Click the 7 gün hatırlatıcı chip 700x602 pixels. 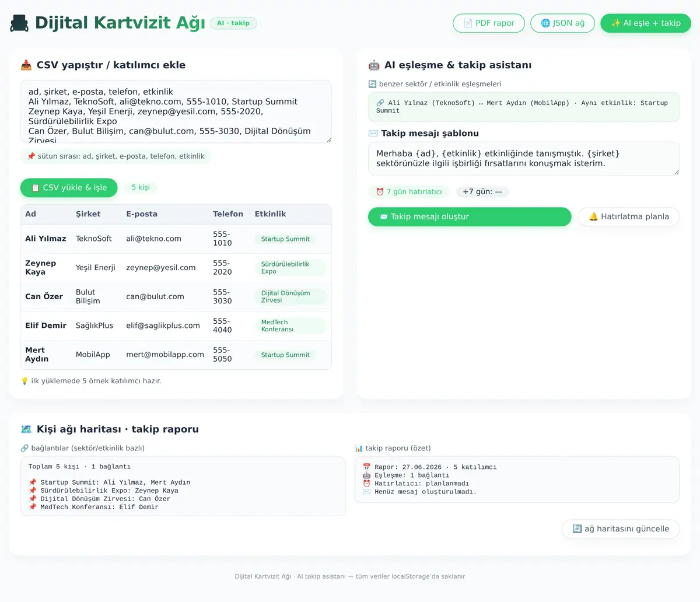408,192
